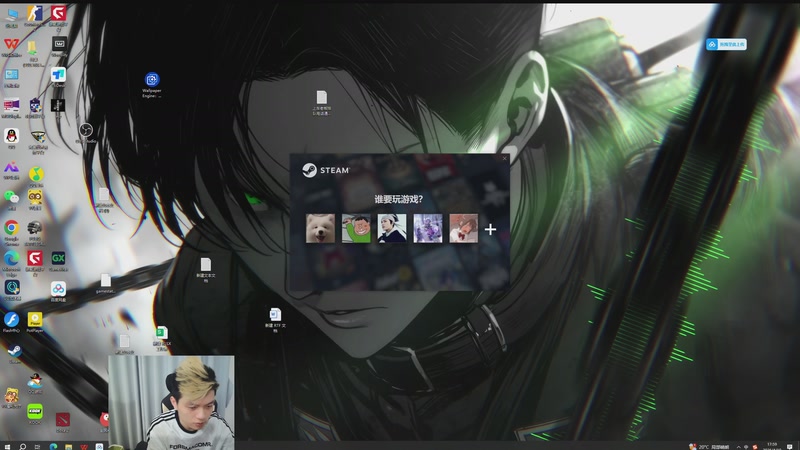
Task: Open WeChat desktop shortcut
Action: tap(11, 199)
